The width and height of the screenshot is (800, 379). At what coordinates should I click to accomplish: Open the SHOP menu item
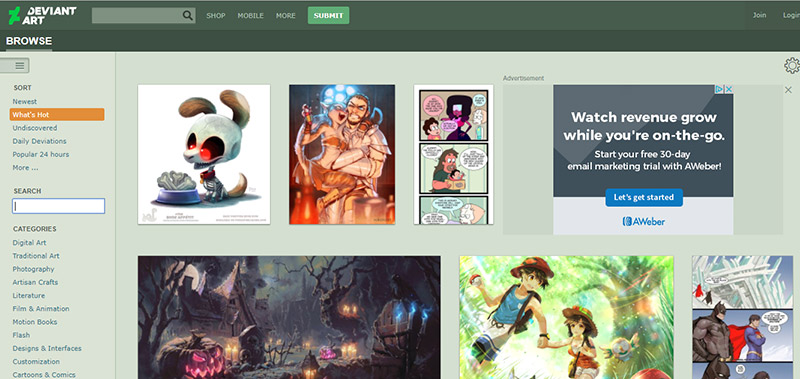(216, 16)
